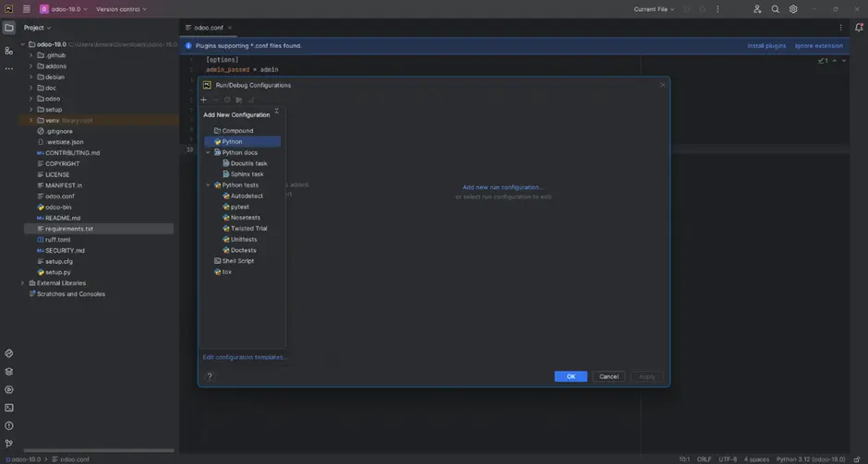
Task: Open the Services layers tool window
Action: [x=9, y=372]
